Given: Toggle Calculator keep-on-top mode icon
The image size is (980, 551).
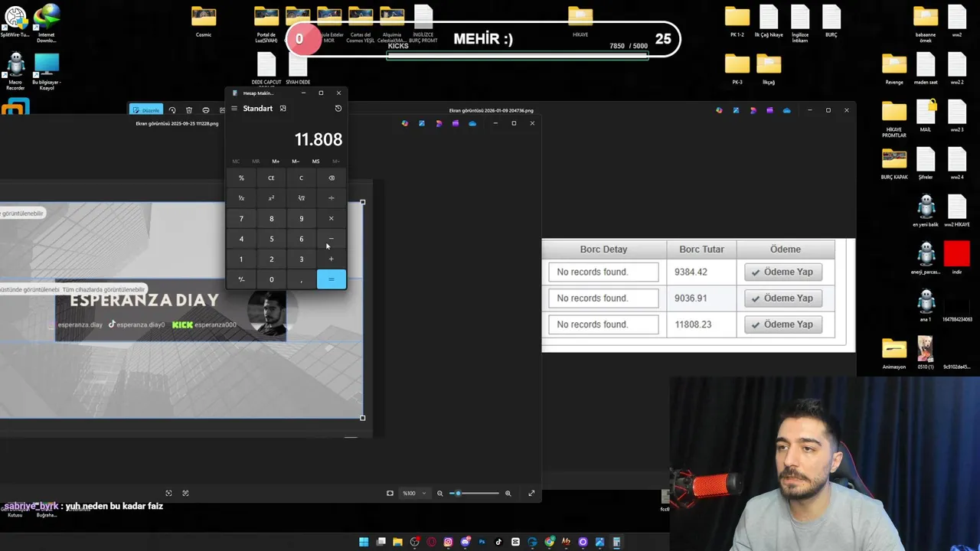Looking at the screenshot, I should [283, 109].
